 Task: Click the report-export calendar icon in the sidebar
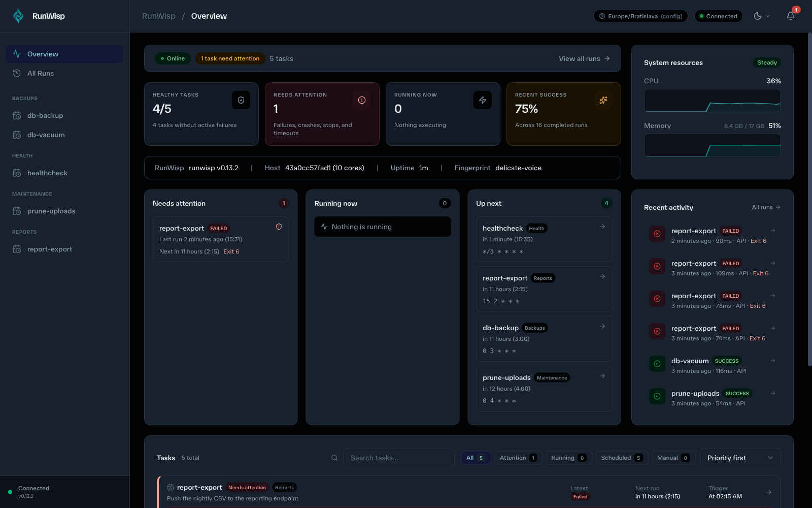point(17,249)
